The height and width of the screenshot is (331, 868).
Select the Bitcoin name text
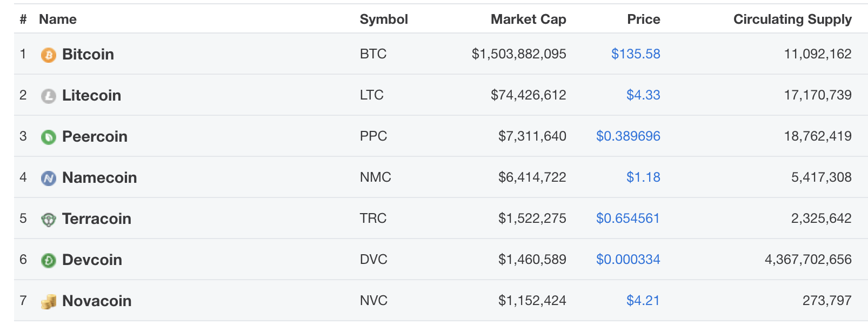[88, 54]
